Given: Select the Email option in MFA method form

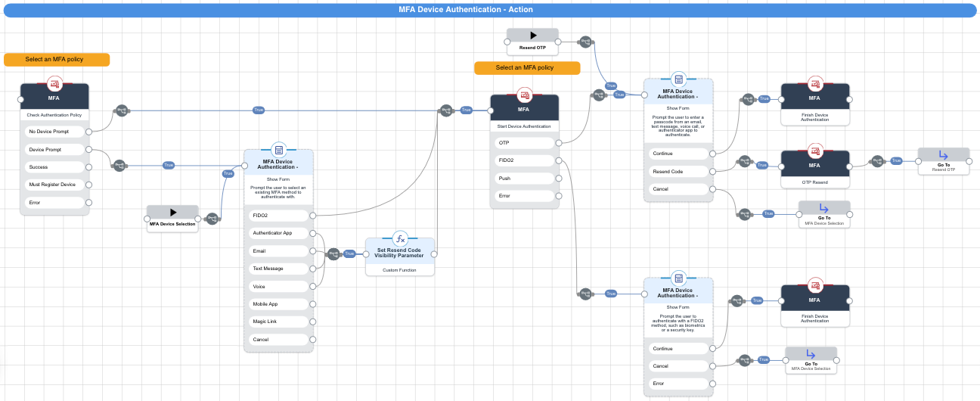Looking at the screenshot, I should 279,250.
